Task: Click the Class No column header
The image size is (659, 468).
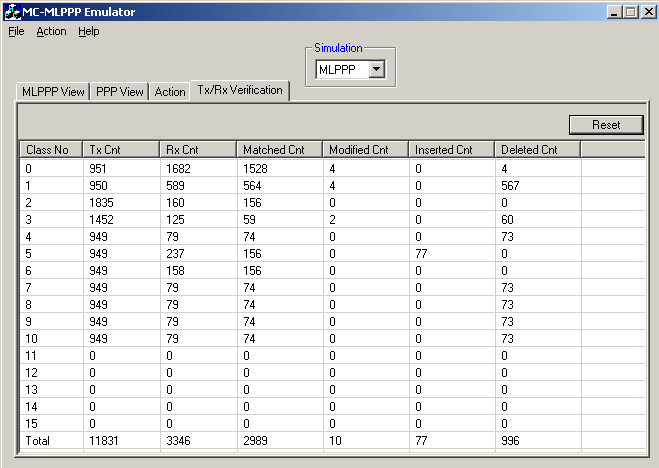Action: (x=51, y=150)
